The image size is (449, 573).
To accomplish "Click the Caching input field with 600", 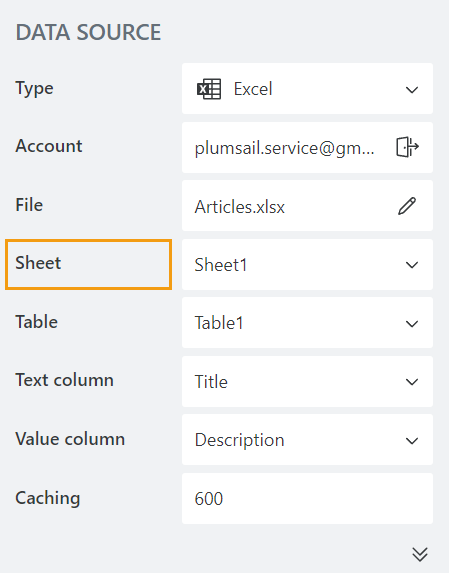I will (x=307, y=498).
